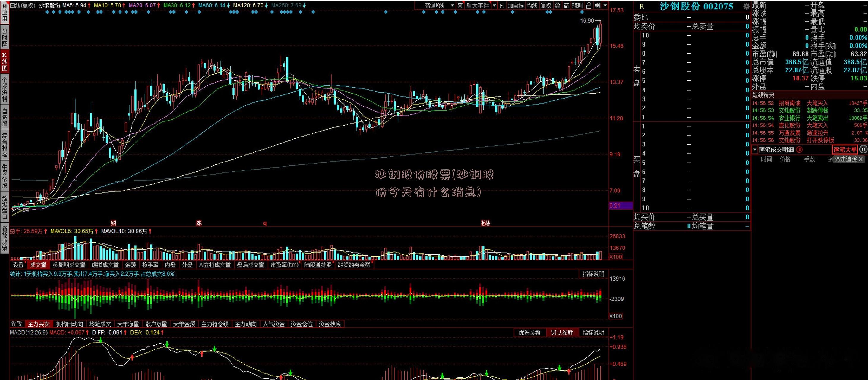Select the 陆股通持股 tab

(318, 265)
